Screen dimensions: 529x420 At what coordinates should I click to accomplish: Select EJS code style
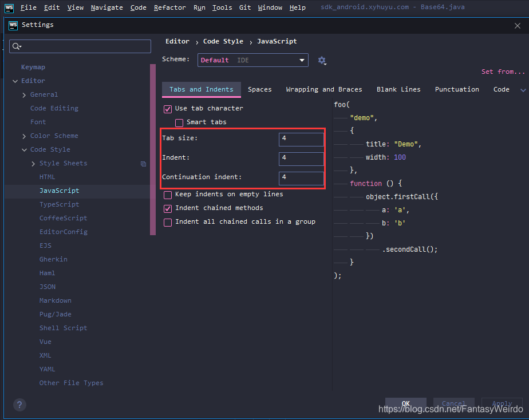pos(45,245)
